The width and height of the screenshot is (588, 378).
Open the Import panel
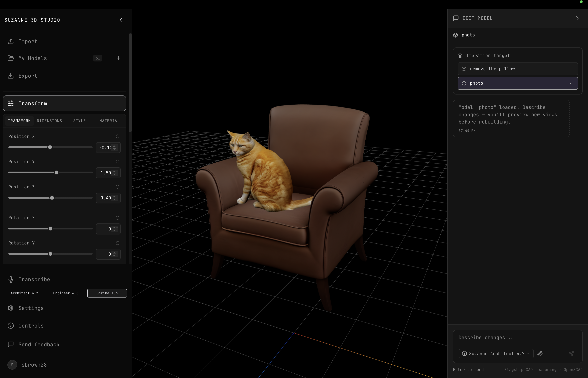(27, 41)
